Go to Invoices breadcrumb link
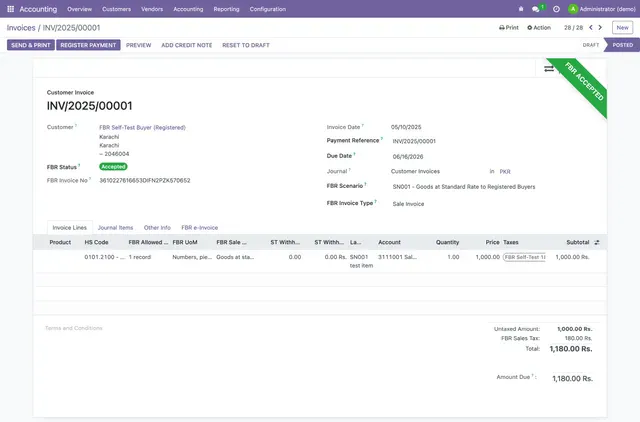640x422 pixels. coord(21,28)
